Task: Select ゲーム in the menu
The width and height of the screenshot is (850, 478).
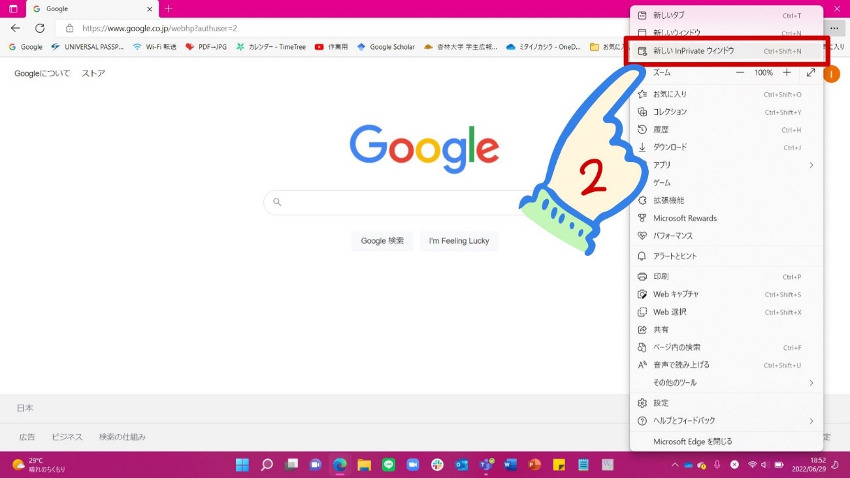Action: (726, 183)
